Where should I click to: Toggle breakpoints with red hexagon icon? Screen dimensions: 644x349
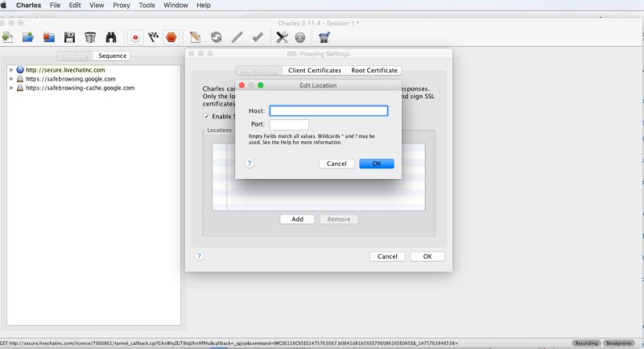171,37
